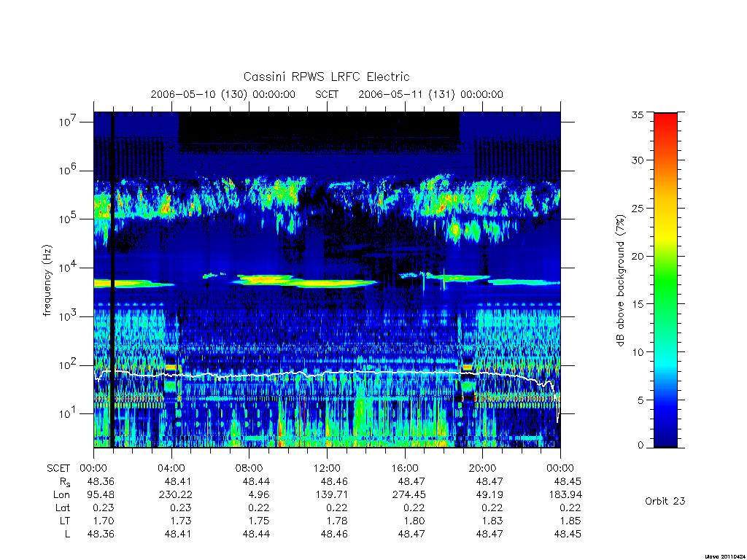
Task: Click the Lon value '274.45'
Action: [x=409, y=495]
